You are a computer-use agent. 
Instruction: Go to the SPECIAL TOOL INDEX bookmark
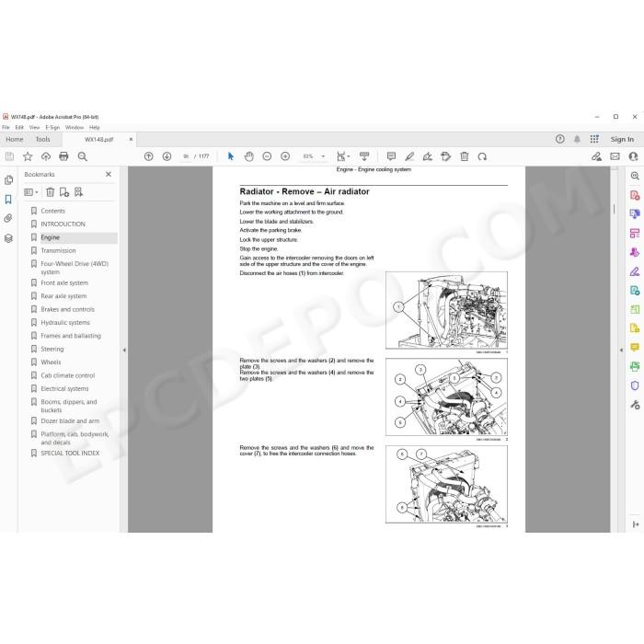pyautogui.click(x=70, y=453)
